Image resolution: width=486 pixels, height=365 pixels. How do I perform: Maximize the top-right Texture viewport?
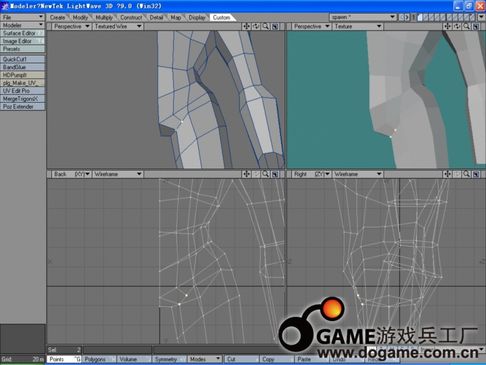(x=476, y=26)
